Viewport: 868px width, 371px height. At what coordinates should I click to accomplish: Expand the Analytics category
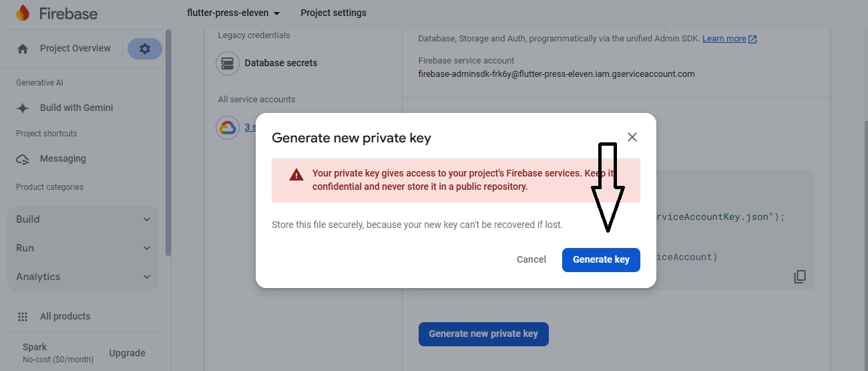pos(83,277)
